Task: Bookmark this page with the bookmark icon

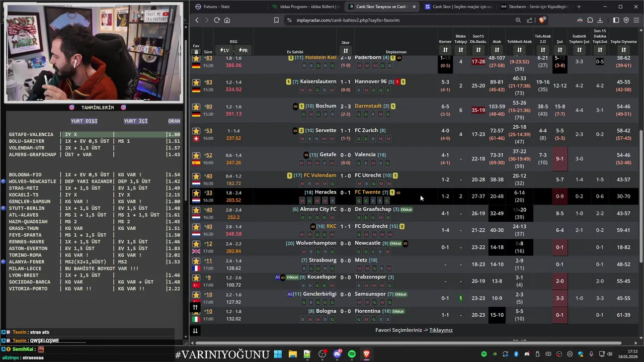Action: pos(276,20)
